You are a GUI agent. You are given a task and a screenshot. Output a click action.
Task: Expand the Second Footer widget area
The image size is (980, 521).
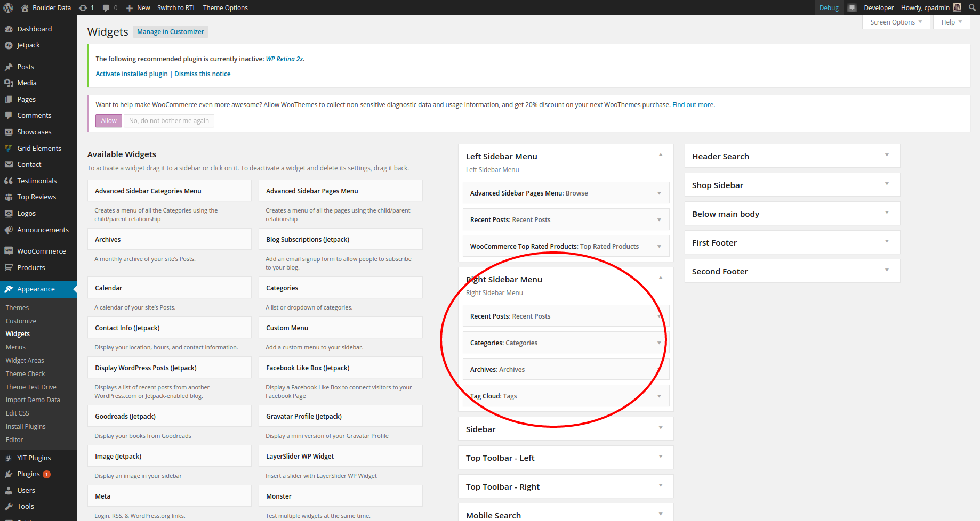(887, 270)
